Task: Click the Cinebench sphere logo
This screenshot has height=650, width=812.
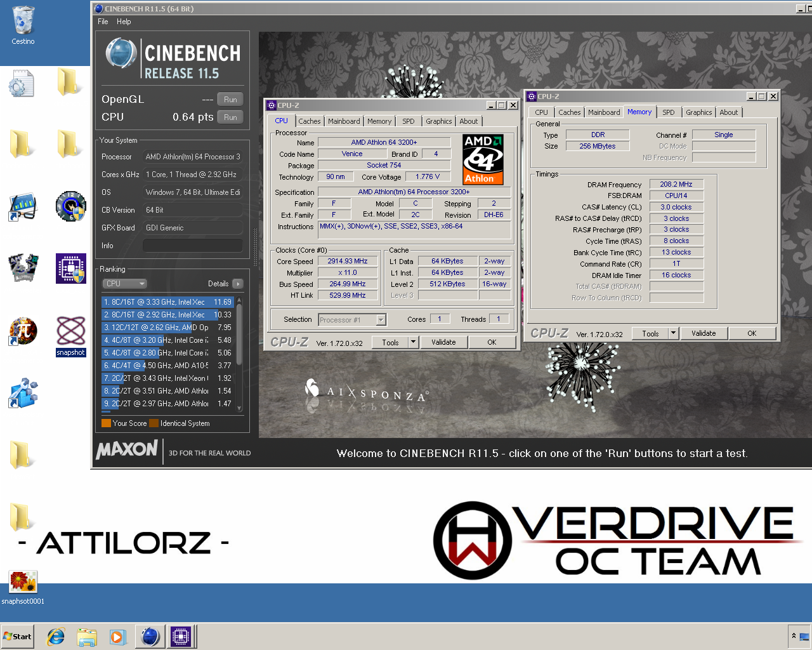Action: tap(121, 53)
